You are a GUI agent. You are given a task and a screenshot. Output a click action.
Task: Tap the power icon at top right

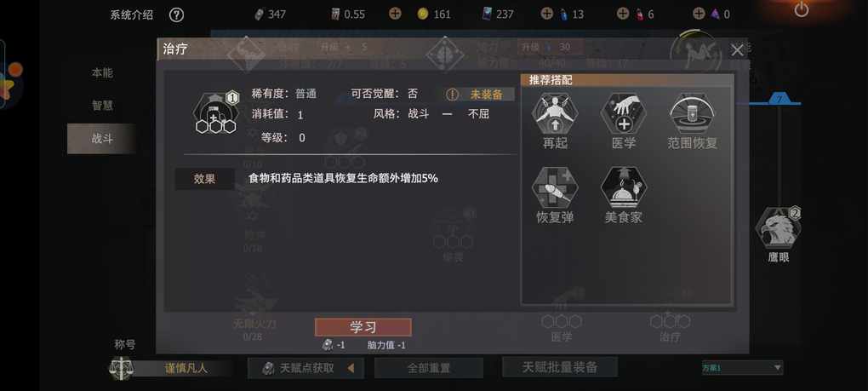[x=801, y=9]
